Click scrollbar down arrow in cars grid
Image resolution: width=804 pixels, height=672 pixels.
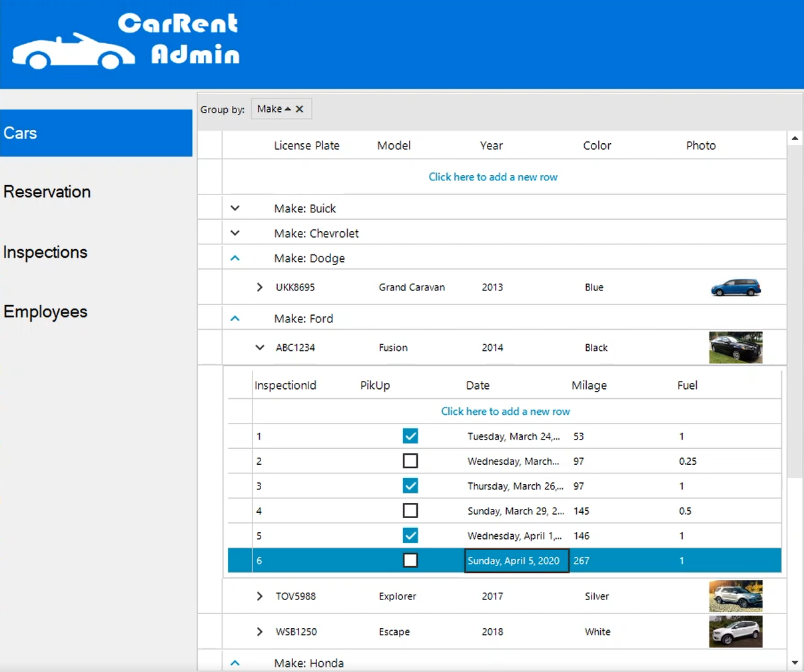coord(795,663)
